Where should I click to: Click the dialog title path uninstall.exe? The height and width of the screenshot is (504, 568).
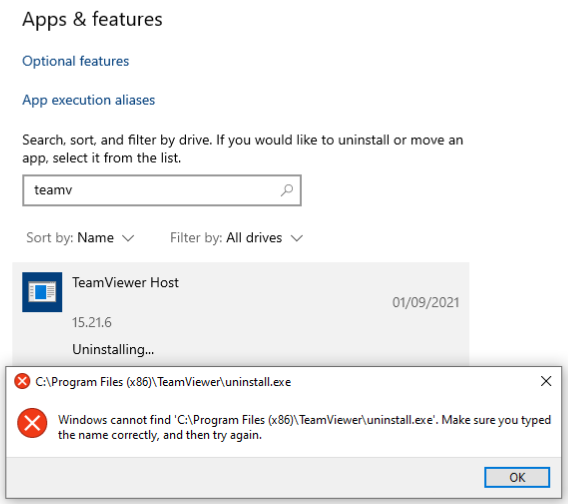[x=163, y=382]
